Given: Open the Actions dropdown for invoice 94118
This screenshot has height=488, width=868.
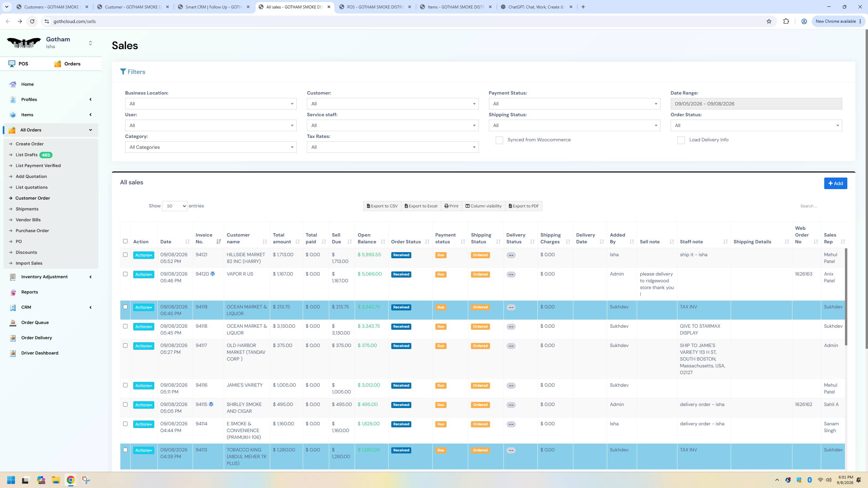Looking at the screenshot, I should coord(143,327).
